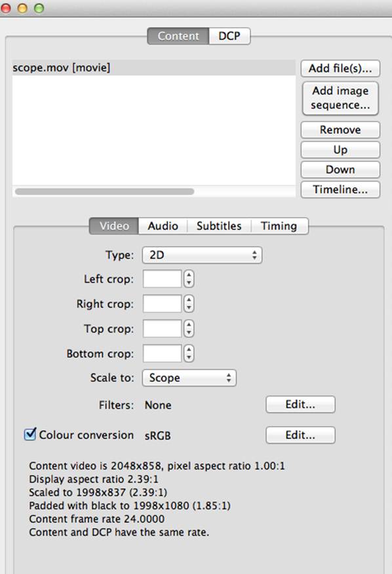Open the Type 2D dropdown
392x574 pixels.
(x=202, y=255)
